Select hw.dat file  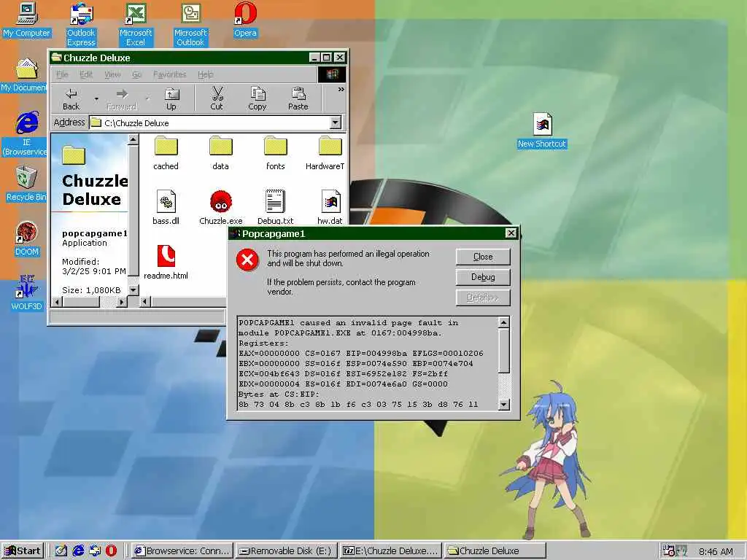point(330,208)
